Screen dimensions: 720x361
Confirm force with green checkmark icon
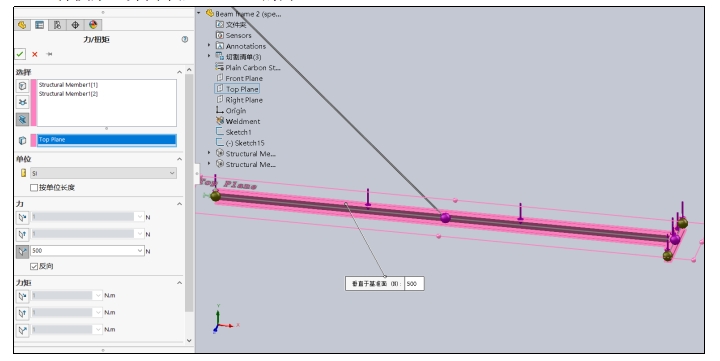click(x=20, y=54)
